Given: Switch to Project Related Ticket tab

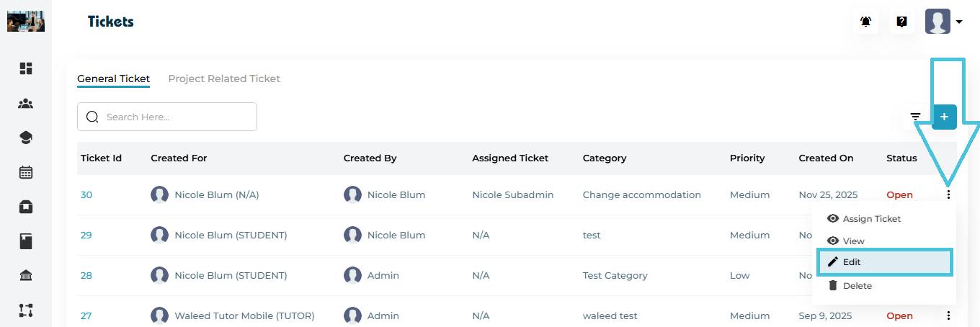Looking at the screenshot, I should [224, 79].
